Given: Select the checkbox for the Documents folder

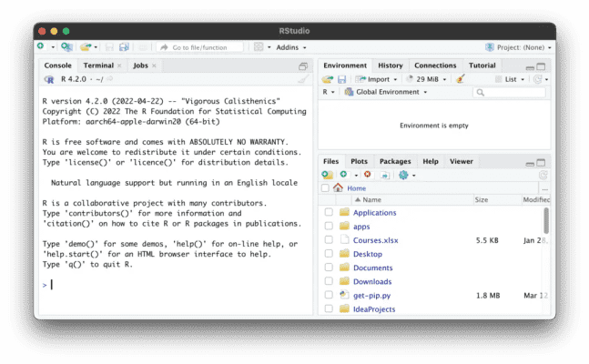Looking at the screenshot, I should [x=329, y=268].
